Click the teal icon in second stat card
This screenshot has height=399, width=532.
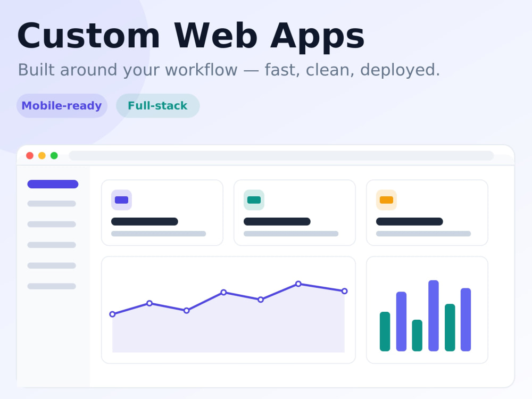click(x=254, y=200)
